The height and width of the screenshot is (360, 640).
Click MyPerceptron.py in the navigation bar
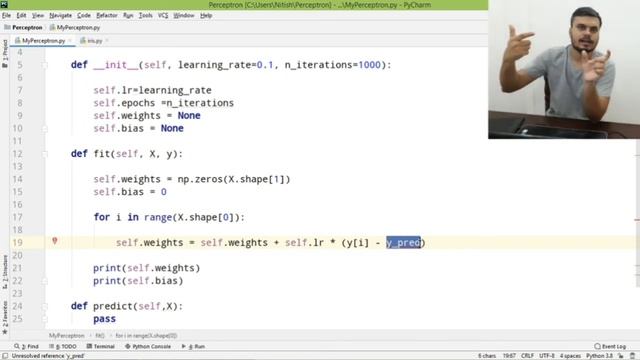click(75, 27)
